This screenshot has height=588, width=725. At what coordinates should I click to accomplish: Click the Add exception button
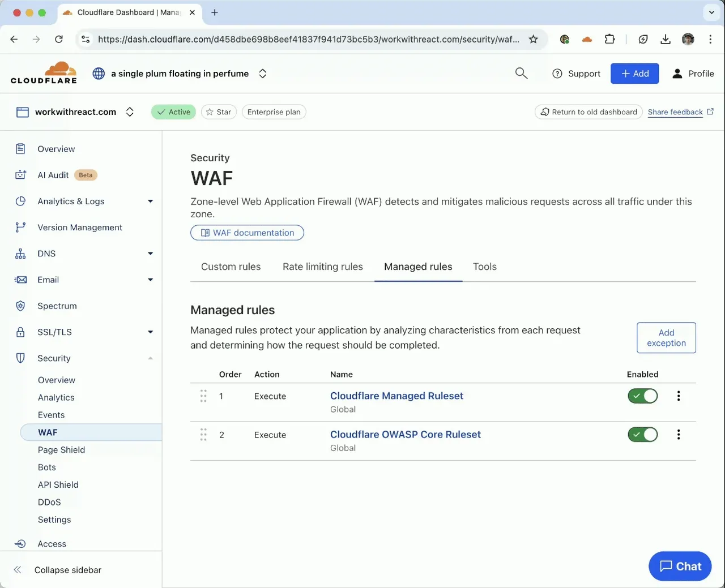666,337
